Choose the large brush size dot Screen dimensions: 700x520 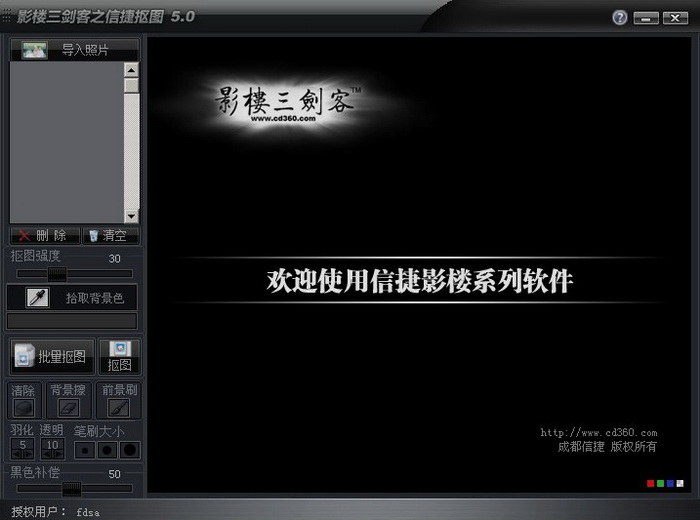130,450
